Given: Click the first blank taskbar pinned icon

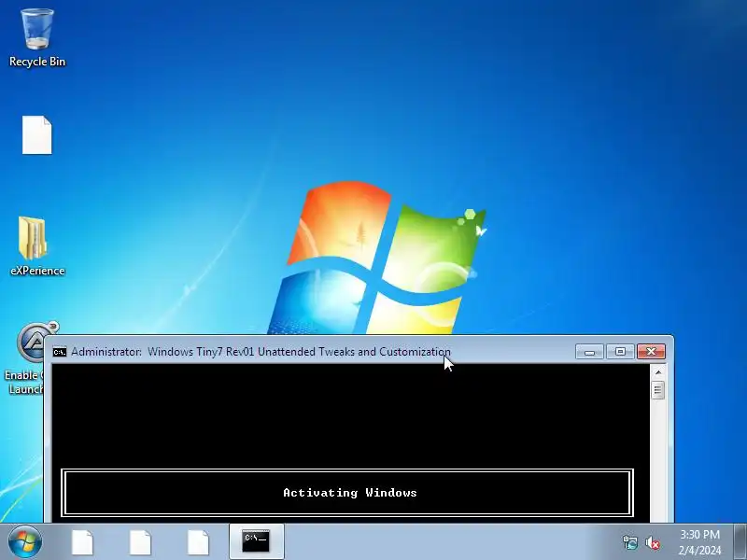Looking at the screenshot, I should [82, 542].
